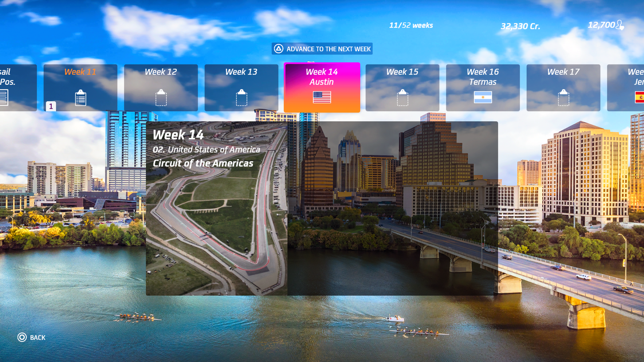
Task: Click the fans icon next to 12,700
Action: point(620,25)
